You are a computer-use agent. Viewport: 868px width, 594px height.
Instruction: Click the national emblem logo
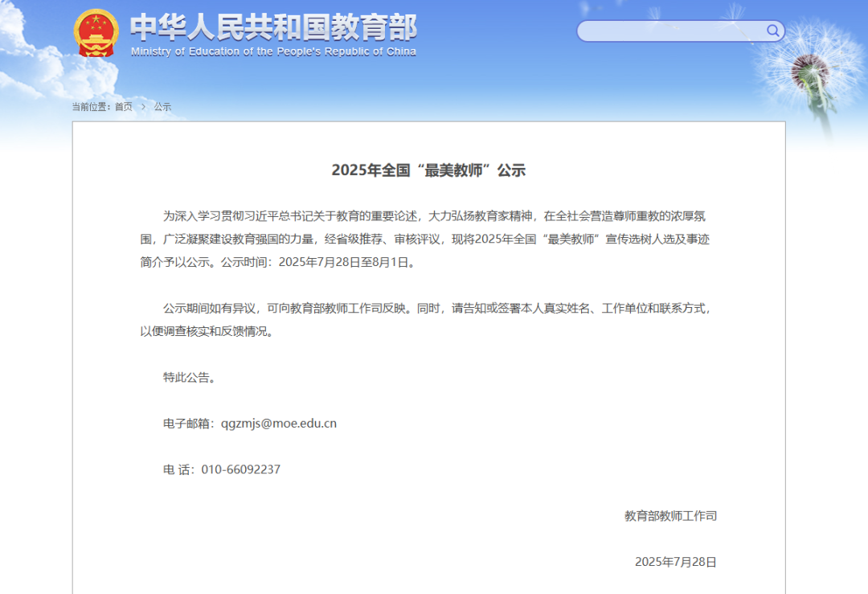96,33
